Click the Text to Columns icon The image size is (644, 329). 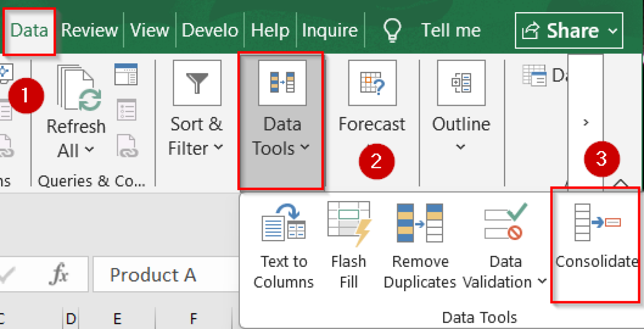pos(283,223)
